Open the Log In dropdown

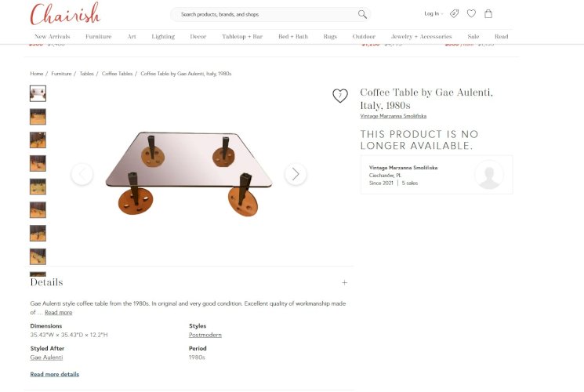(x=433, y=14)
